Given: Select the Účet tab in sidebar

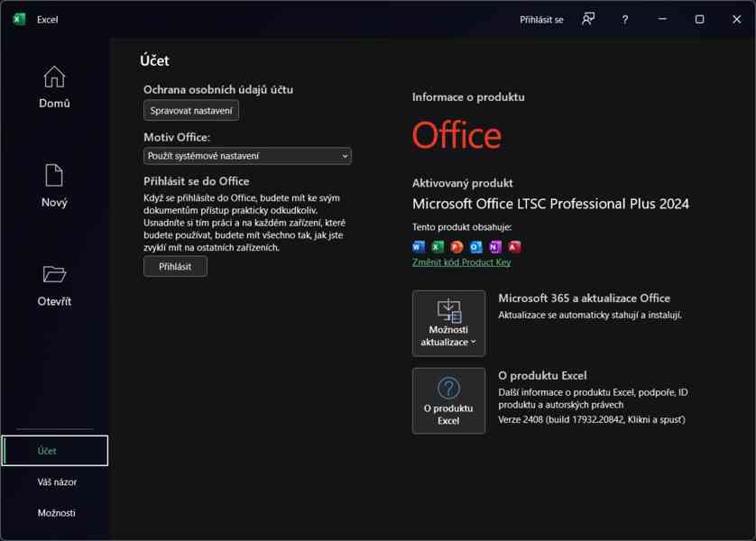Looking at the screenshot, I should (55, 451).
